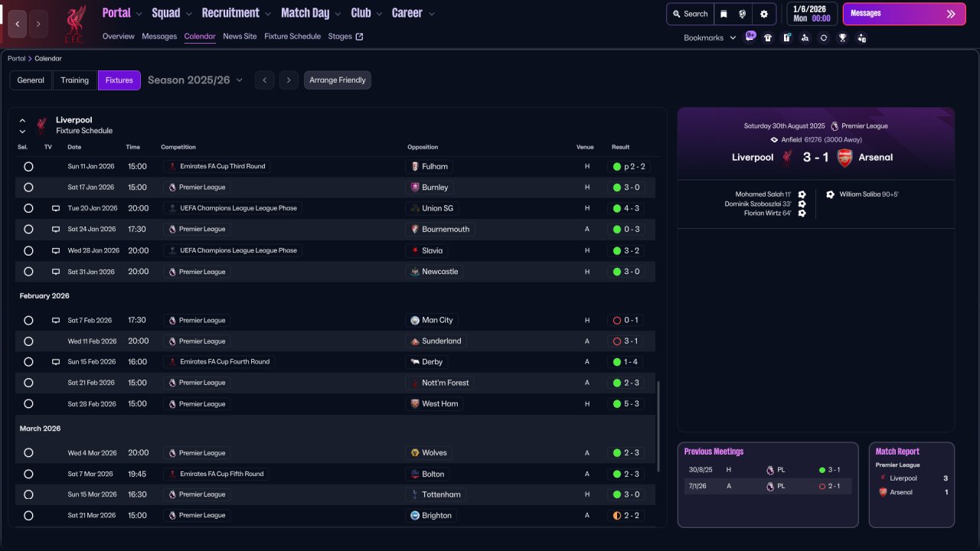Select the radio for the Newcastle fixture
Image resolution: width=980 pixels, height=551 pixels.
28,272
